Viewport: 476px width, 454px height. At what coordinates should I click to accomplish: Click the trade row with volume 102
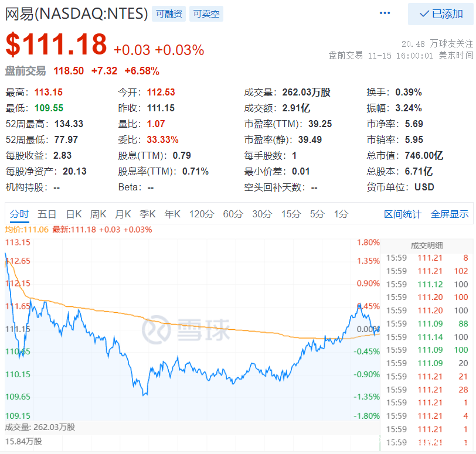(x=427, y=271)
